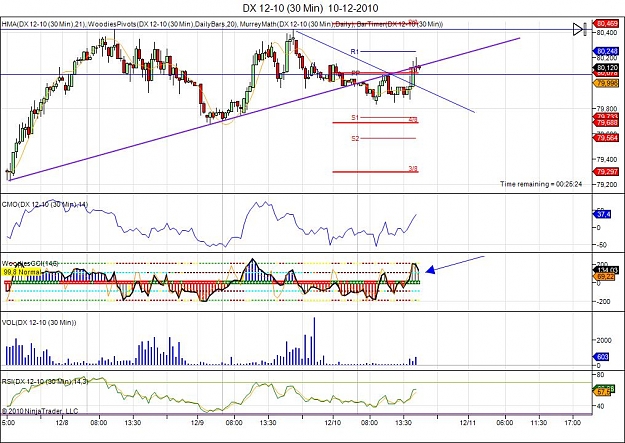Click the red 79,564 price marker

(x=606, y=138)
